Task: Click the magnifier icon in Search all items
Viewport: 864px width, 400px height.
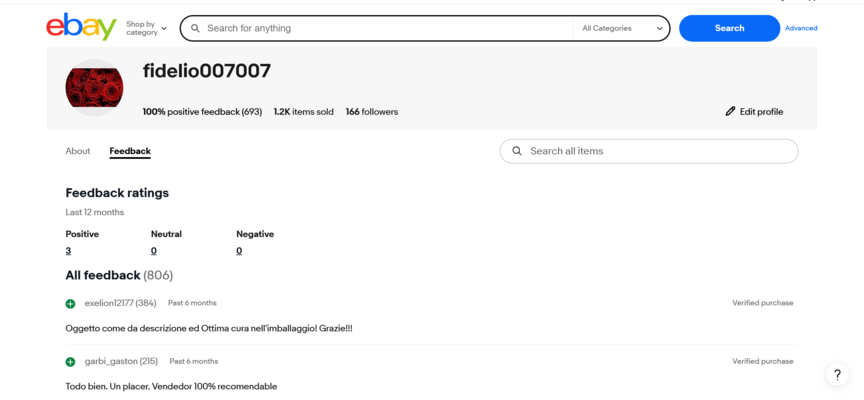Action: pos(517,151)
